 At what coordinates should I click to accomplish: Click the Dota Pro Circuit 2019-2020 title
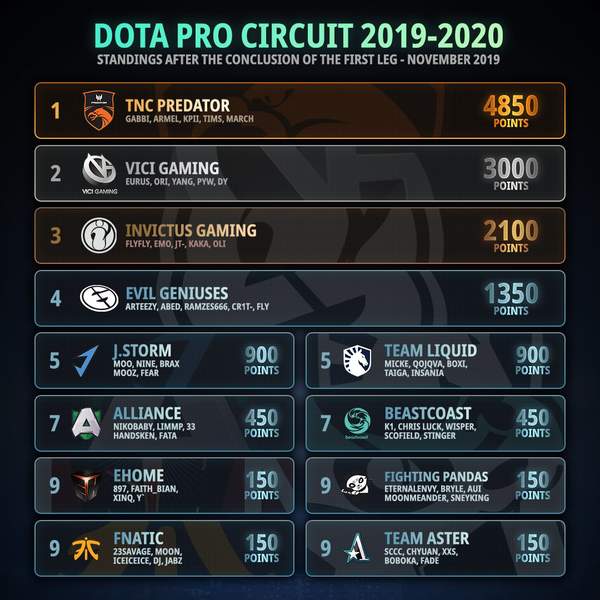coord(299,35)
